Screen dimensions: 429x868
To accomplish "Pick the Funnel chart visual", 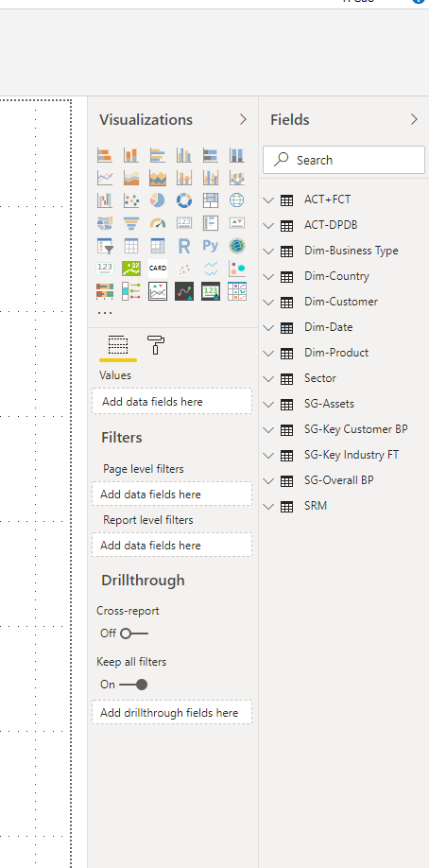I will coord(131,223).
